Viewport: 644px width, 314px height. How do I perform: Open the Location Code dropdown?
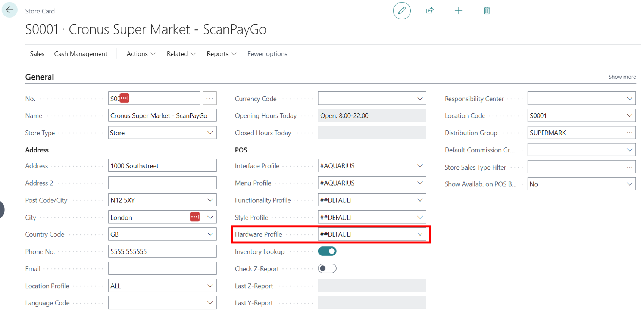[629, 116]
